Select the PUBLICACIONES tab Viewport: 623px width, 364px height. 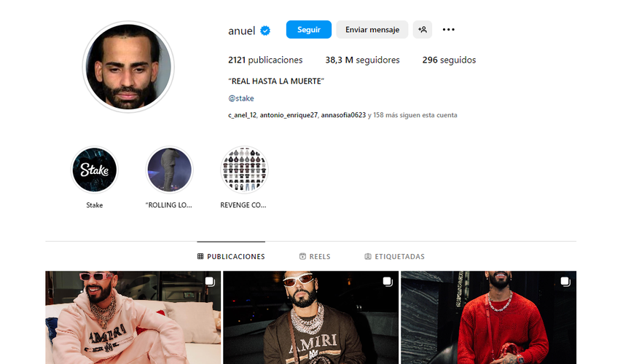(231, 256)
